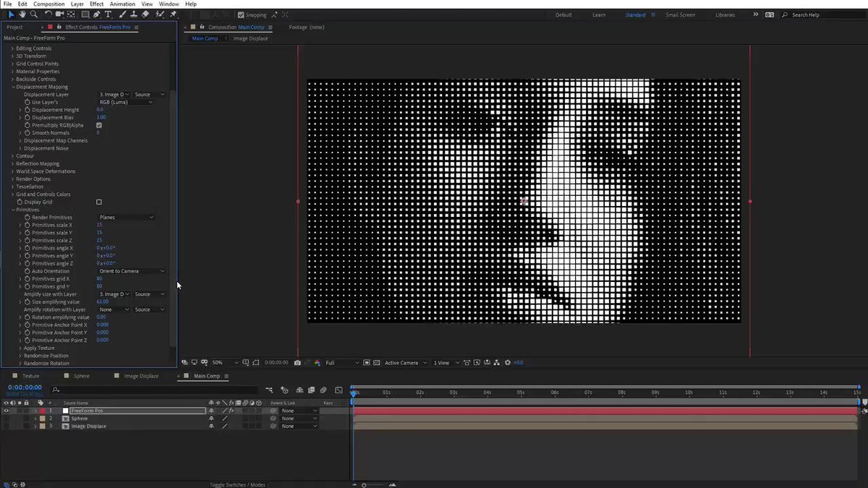Switch to the Learn workspace
The image size is (868, 488).
[599, 14]
